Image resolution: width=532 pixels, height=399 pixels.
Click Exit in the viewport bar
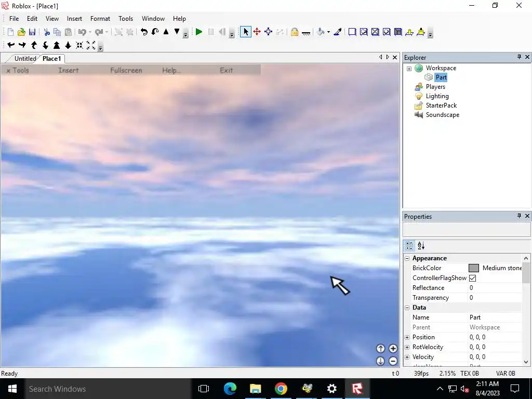[x=226, y=70]
